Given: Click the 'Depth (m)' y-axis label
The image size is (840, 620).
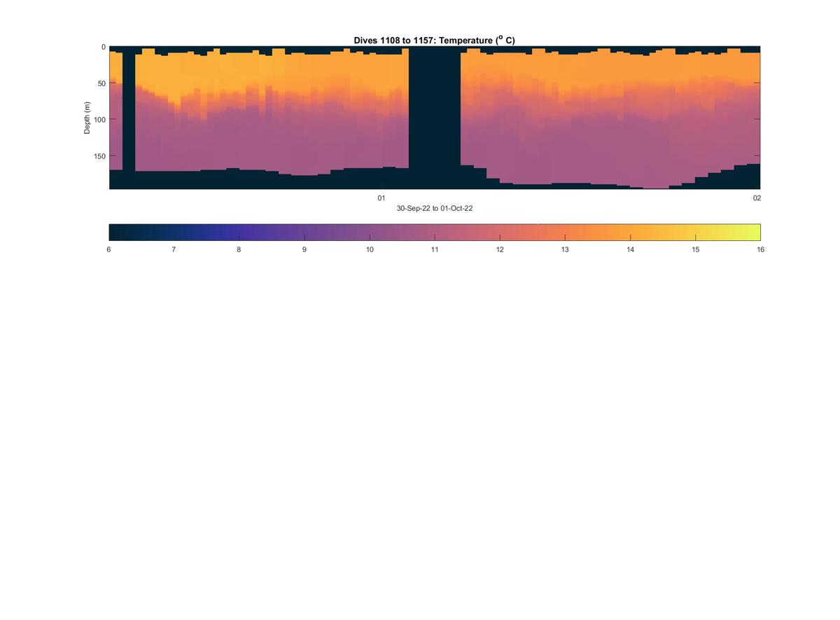Looking at the screenshot, I should pos(87,118).
